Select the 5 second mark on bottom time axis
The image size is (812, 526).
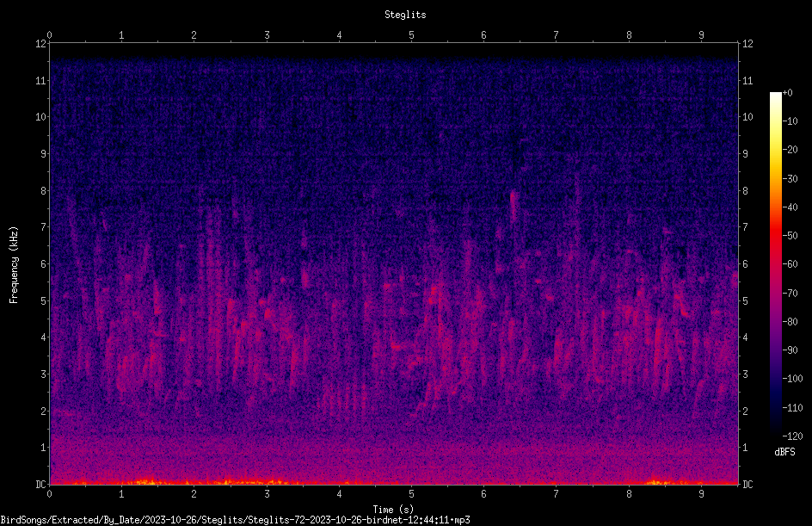point(412,494)
